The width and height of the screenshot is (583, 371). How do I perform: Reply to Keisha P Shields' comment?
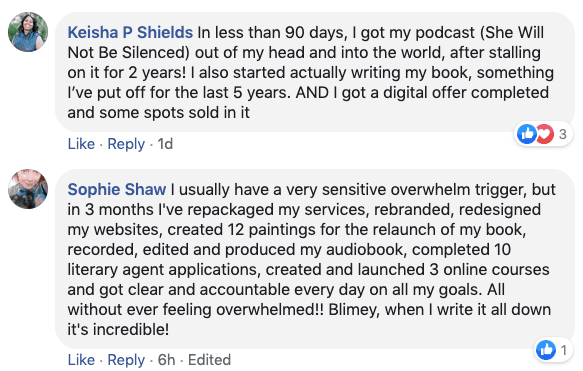pyautogui.click(x=126, y=144)
